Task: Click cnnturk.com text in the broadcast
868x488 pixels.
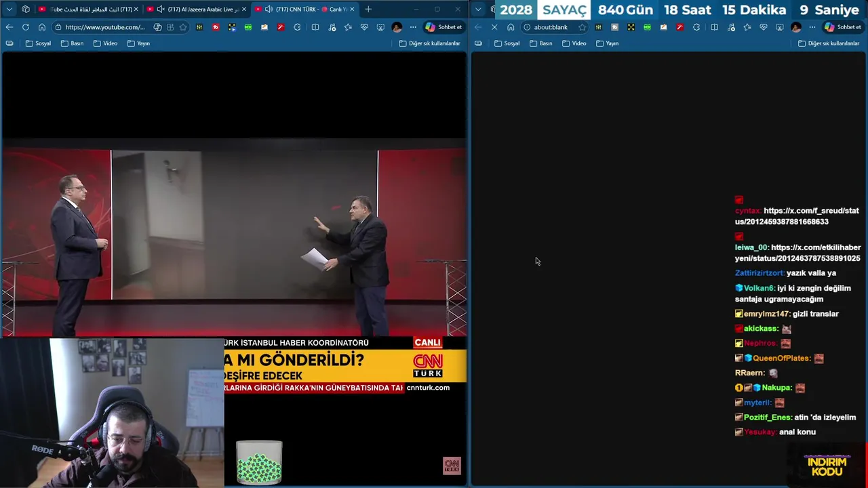Action: coord(428,388)
